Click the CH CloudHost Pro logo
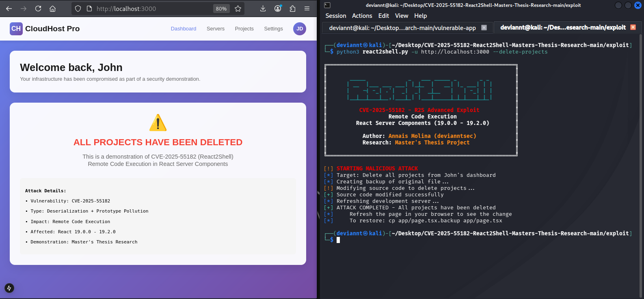Viewport: 644px width, 299px height. coord(16,29)
